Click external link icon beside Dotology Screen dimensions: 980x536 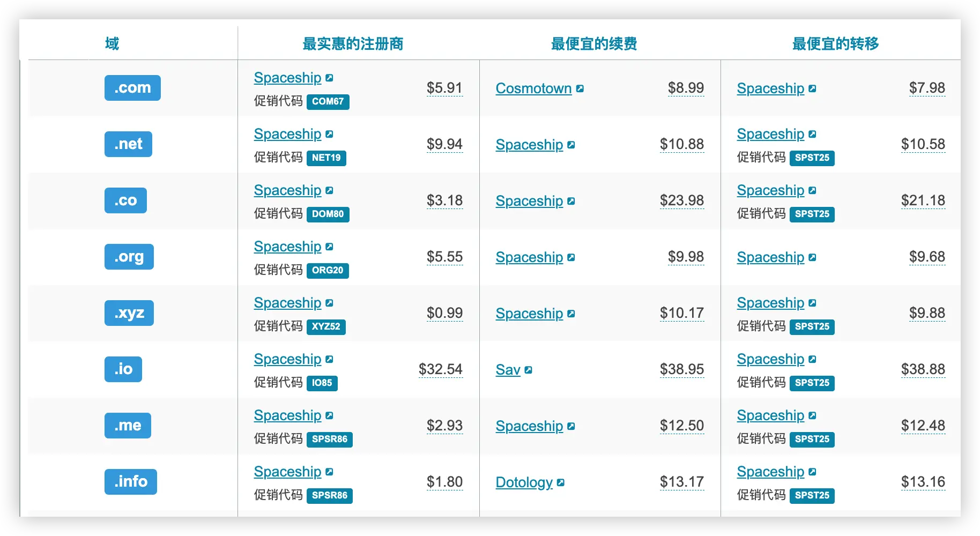(561, 482)
